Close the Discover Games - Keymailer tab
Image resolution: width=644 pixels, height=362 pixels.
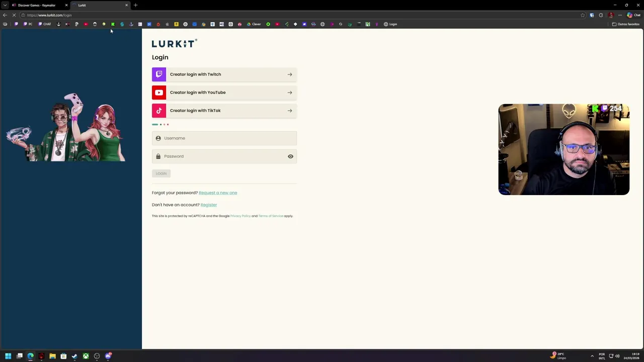pyautogui.click(x=66, y=5)
